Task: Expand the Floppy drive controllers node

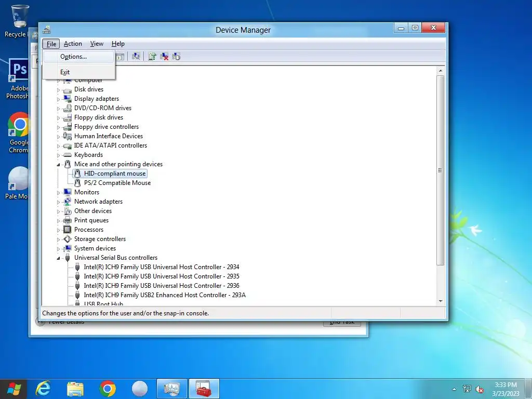Action: coord(58,127)
